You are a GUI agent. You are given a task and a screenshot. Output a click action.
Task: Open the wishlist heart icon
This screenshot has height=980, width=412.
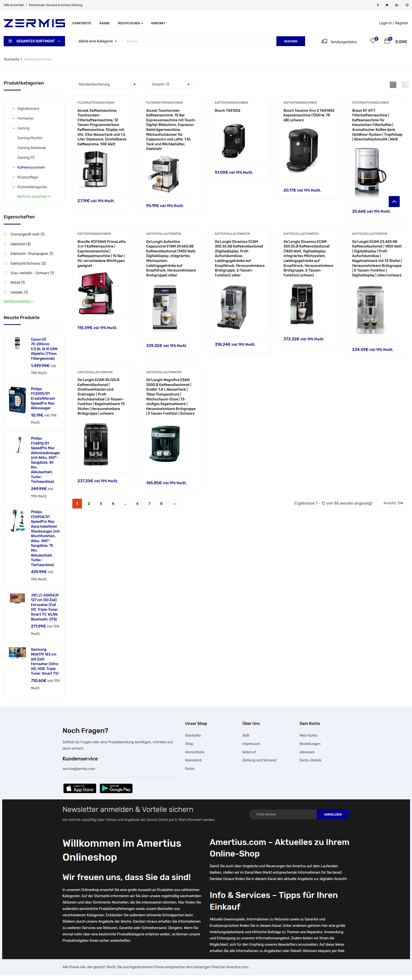(x=373, y=41)
